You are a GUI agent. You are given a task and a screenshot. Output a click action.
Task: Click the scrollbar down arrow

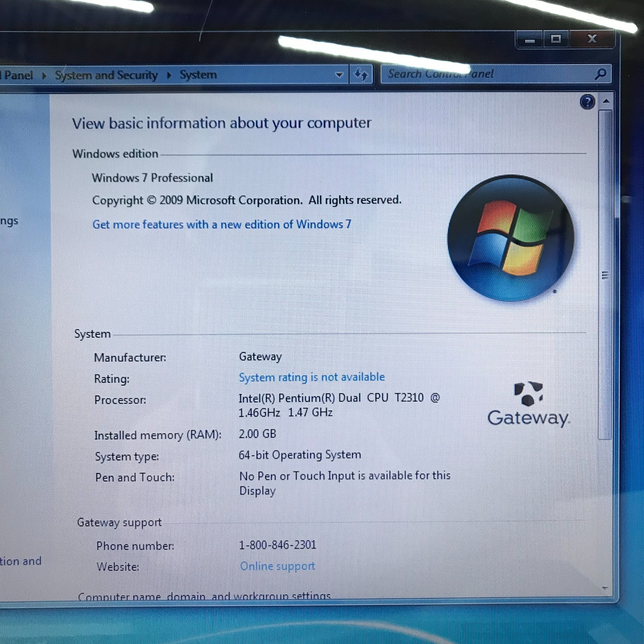[x=605, y=588]
